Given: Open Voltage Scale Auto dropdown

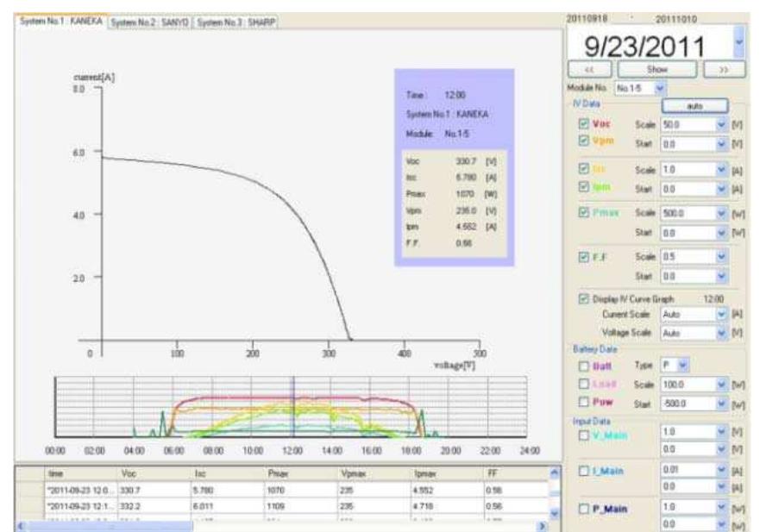Looking at the screenshot, I should tap(721, 333).
